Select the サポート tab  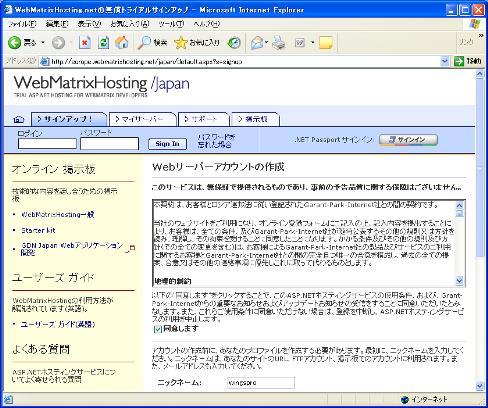203,119
